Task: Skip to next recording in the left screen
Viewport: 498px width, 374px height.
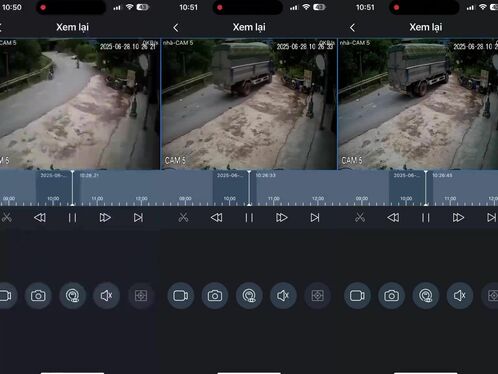Action: pos(138,218)
